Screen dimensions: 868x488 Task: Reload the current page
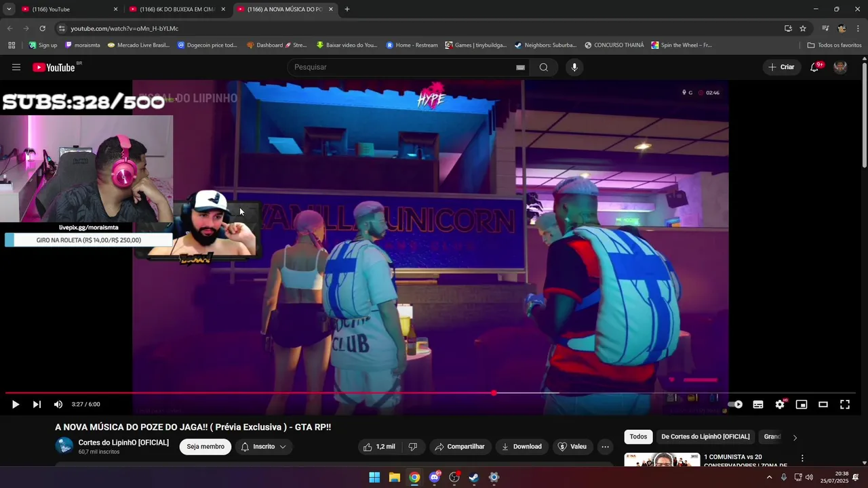[x=42, y=28]
